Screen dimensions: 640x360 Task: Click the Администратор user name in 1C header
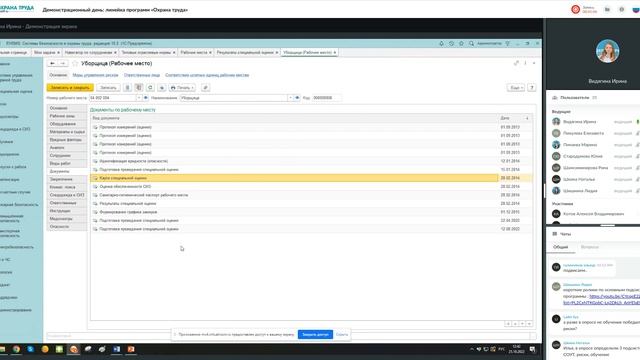click(489, 43)
